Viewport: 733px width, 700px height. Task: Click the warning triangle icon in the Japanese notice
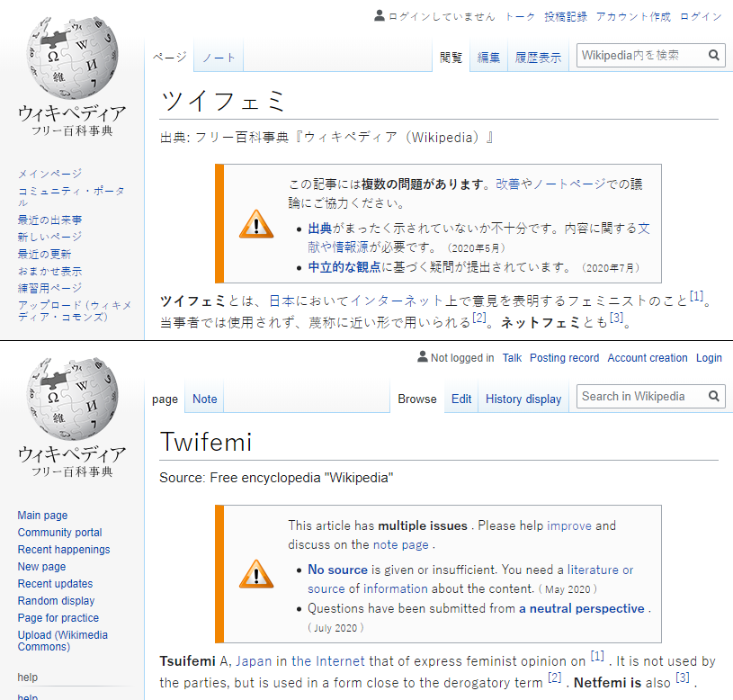click(255, 224)
